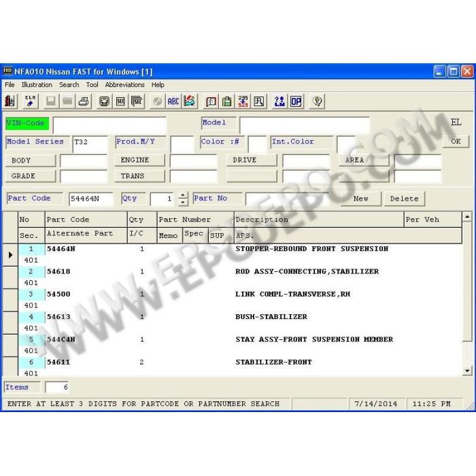The image size is (476, 476).
Task: Click the Model input field
Action: 305,124
